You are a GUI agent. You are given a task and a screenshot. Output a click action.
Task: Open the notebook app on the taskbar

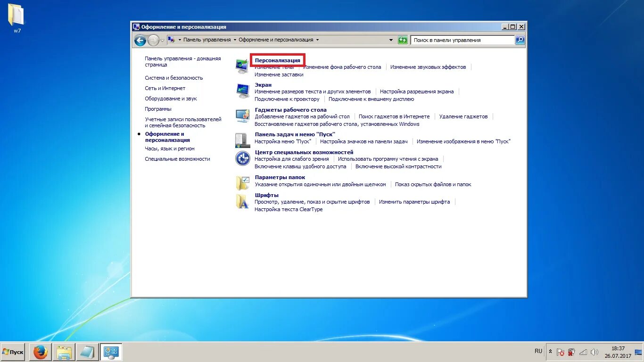pyautogui.click(x=88, y=352)
